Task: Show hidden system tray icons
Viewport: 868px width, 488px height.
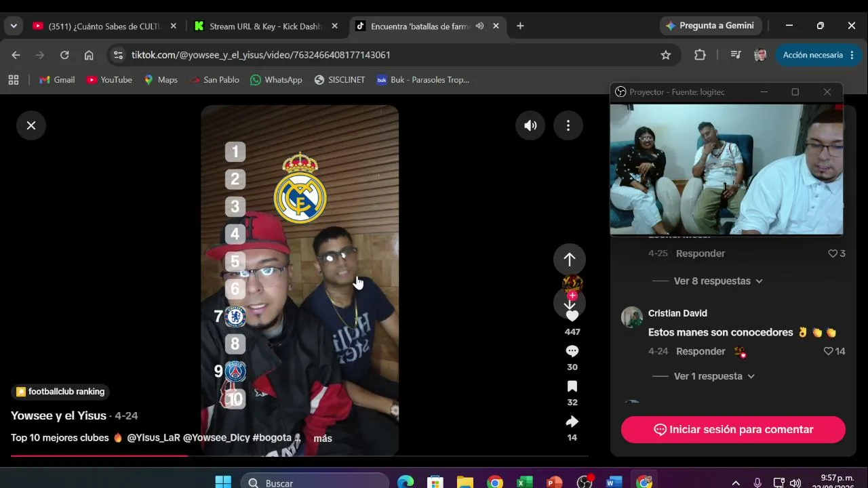Action: pos(736,483)
